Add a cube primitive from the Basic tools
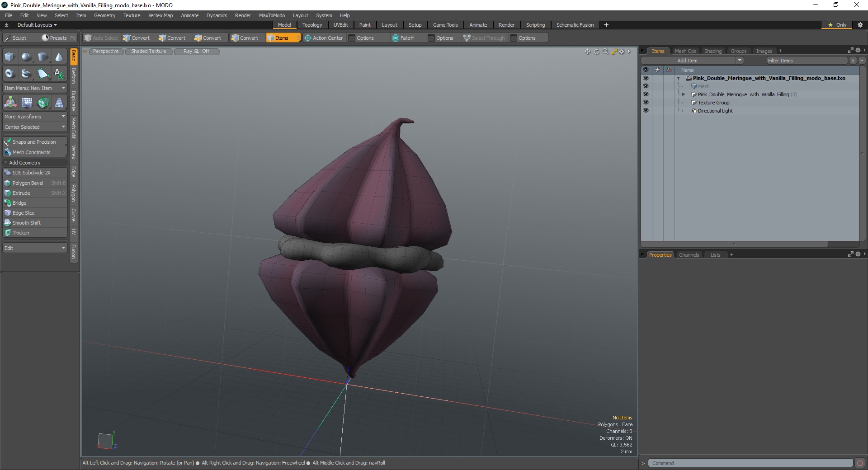868x470 pixels. coord(9,57)
